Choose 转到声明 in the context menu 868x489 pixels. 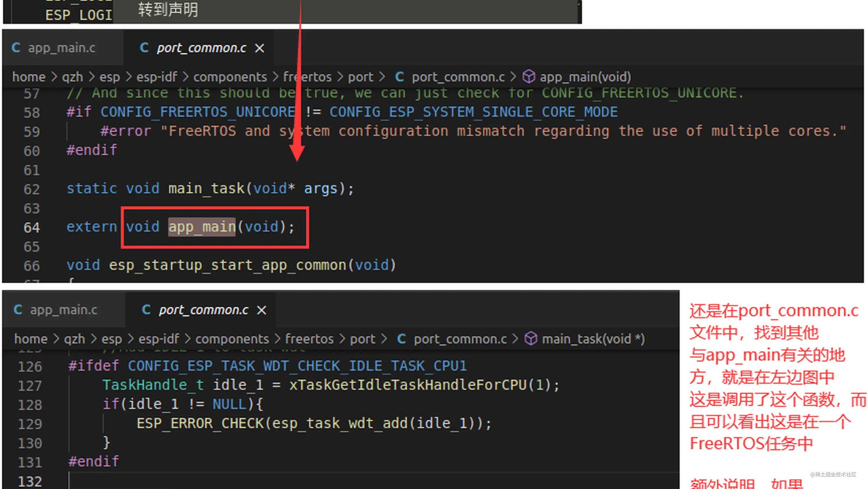point(168,9)
